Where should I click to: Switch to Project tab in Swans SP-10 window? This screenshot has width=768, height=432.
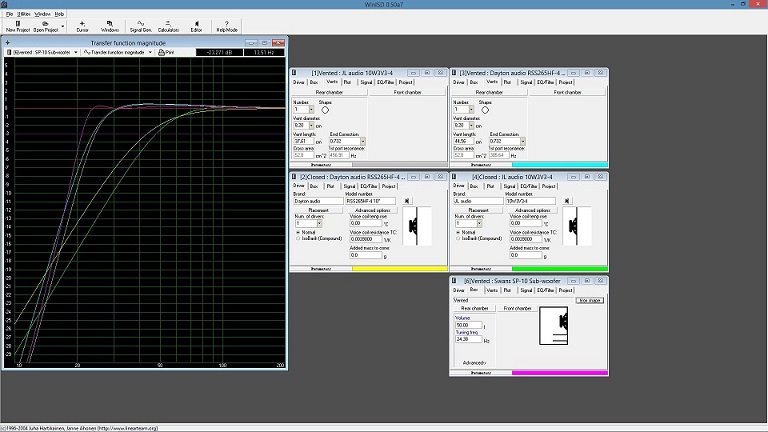click(565, 290)
